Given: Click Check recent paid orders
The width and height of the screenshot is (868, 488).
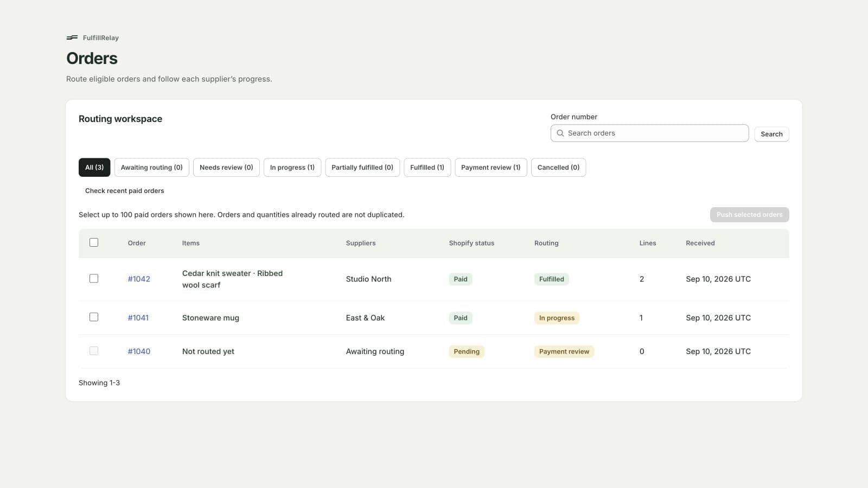Looking at the screenshot, I should 125,191.
